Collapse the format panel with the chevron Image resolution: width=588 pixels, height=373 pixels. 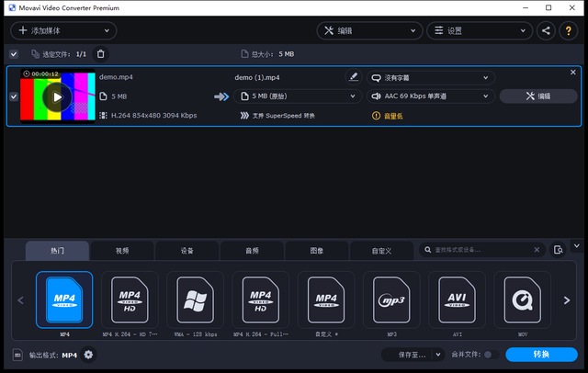(x=577, y=246)
